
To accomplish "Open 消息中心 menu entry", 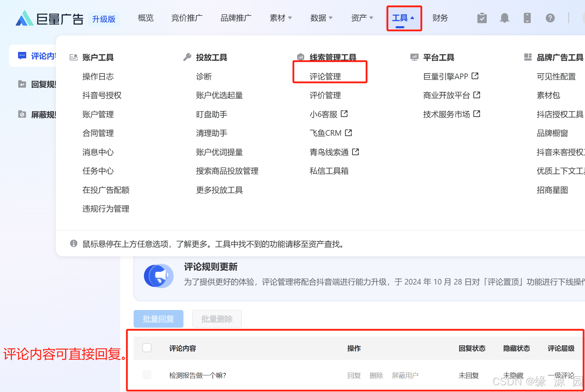I will [98, 152].
